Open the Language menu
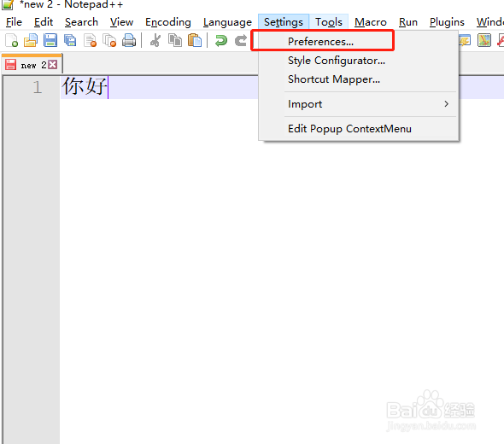 (227, 22)
